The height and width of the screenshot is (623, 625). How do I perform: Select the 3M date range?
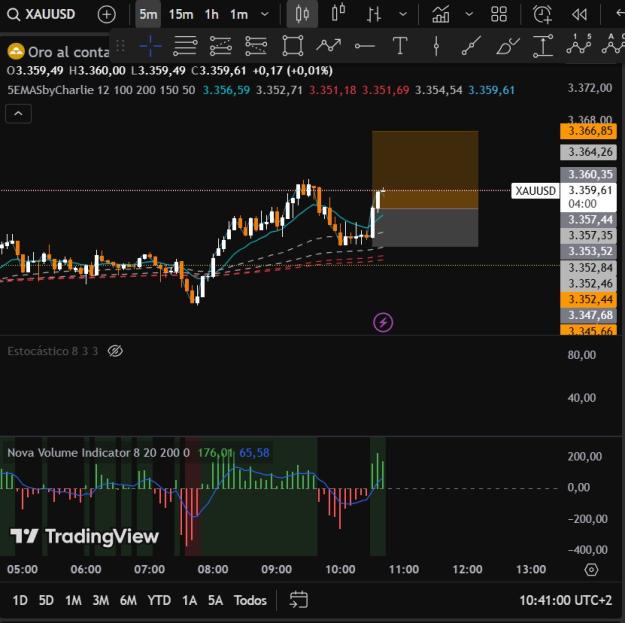(x=100, y=600)
